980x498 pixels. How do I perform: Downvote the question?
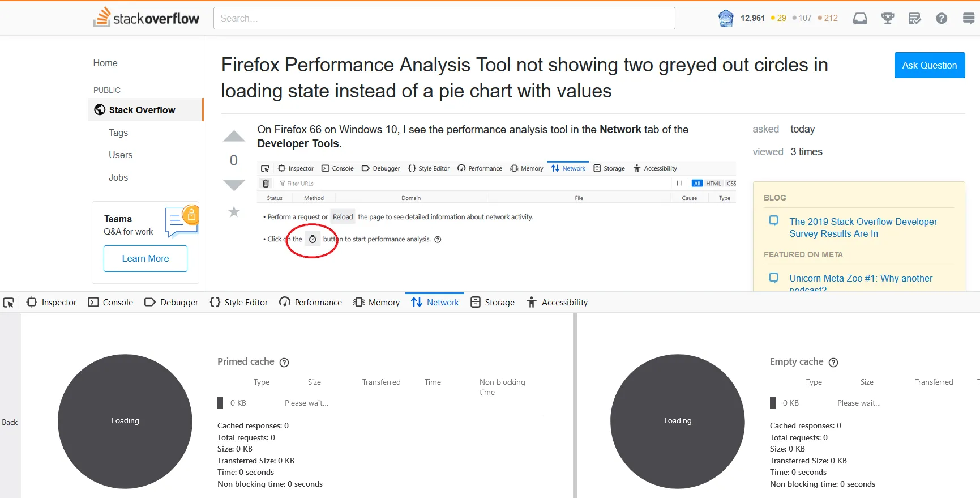tap(234, 185)
